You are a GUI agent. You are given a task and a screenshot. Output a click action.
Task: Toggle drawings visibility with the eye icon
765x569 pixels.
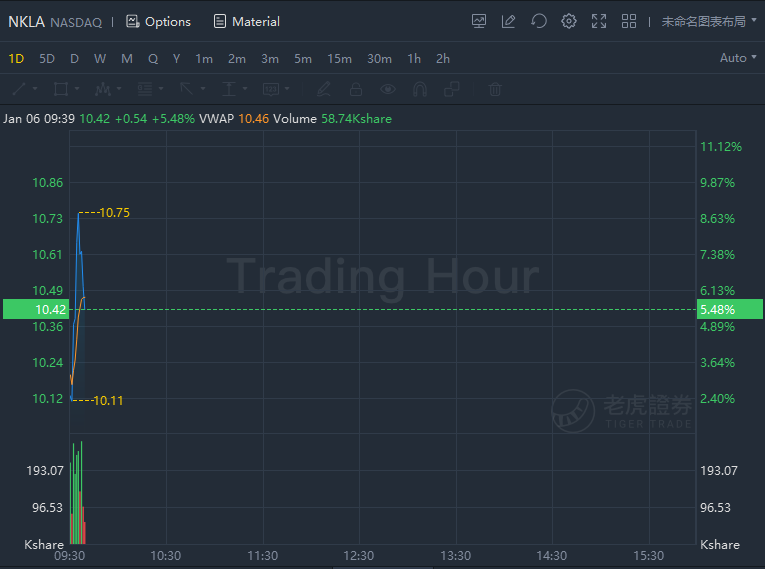click(x=388, y=89)
